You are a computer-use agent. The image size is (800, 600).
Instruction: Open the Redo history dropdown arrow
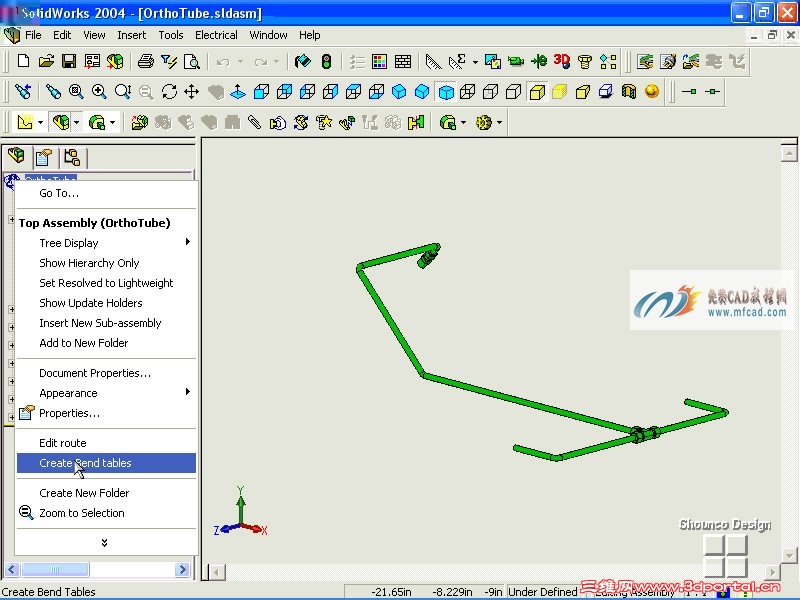coord(276,61)
